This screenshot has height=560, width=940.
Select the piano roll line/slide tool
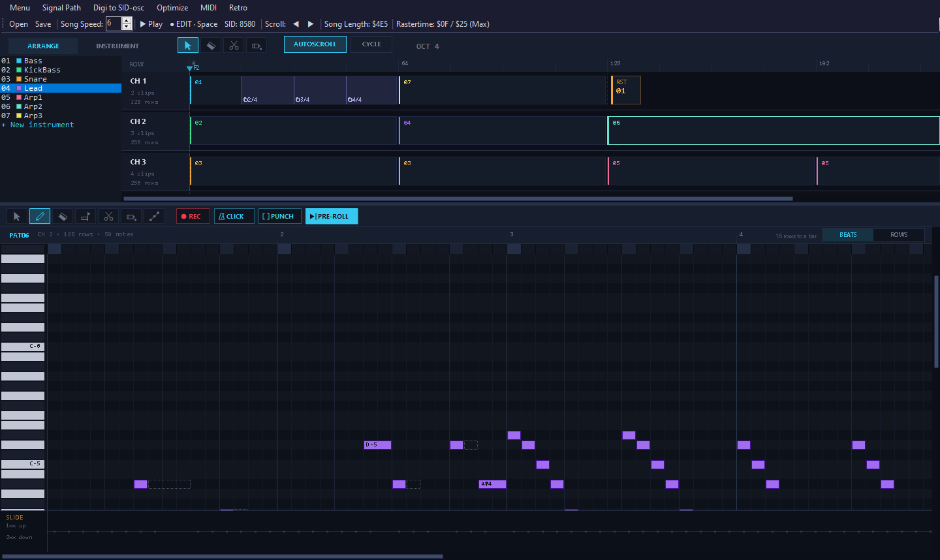click(x=154, y=216)
